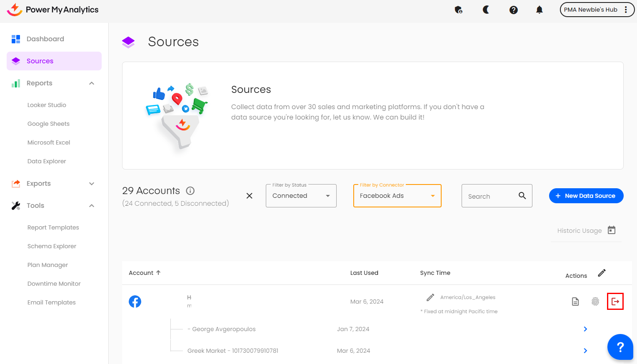Open the document log icon in Actions
637x364 pixels.
coord(575,302)
